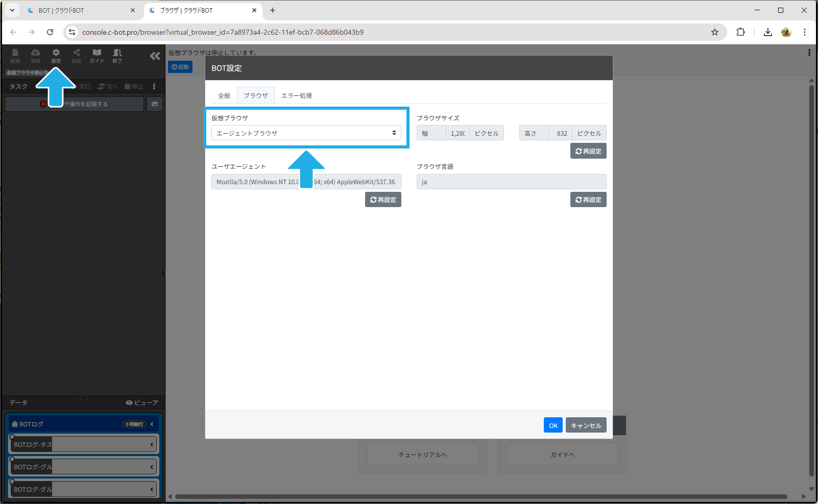Click the icon button beside the record button
The width and height of the screenshot is (818, 504).
(x=155, y=104)
